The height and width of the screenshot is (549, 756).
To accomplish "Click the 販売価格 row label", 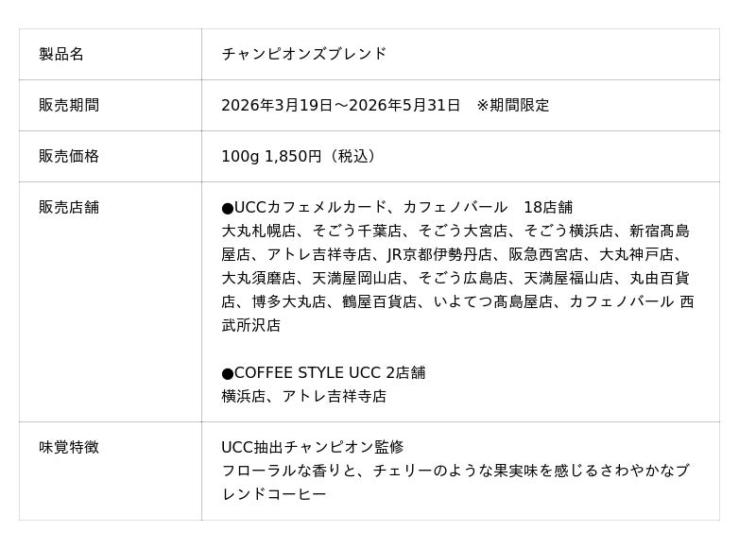I will tap(69, 156).
